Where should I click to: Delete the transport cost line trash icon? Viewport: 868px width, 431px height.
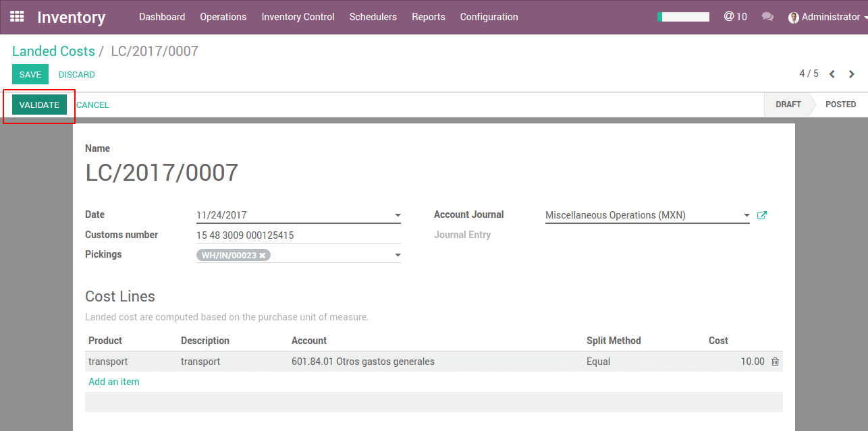point(775,362)
